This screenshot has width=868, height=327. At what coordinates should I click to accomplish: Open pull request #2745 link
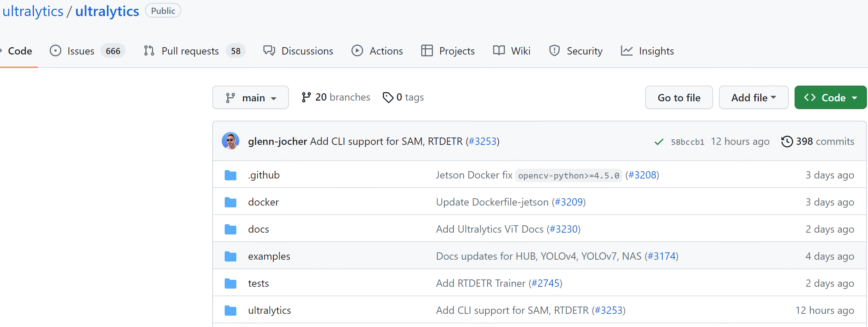(545, 283)
